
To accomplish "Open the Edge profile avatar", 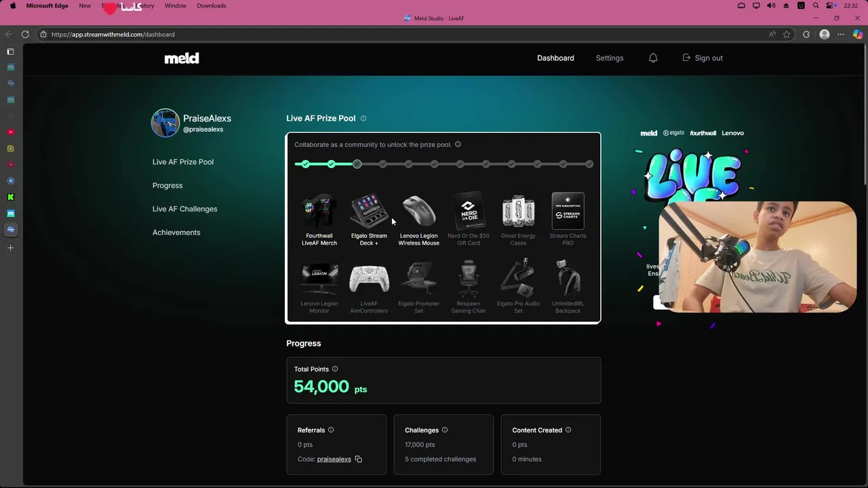I will coord(825,34).
